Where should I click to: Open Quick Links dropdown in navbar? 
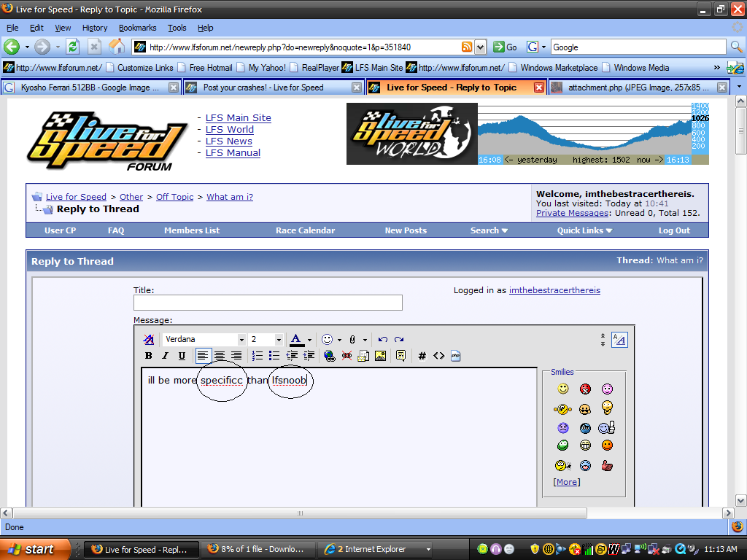click(x=584, y=230)
